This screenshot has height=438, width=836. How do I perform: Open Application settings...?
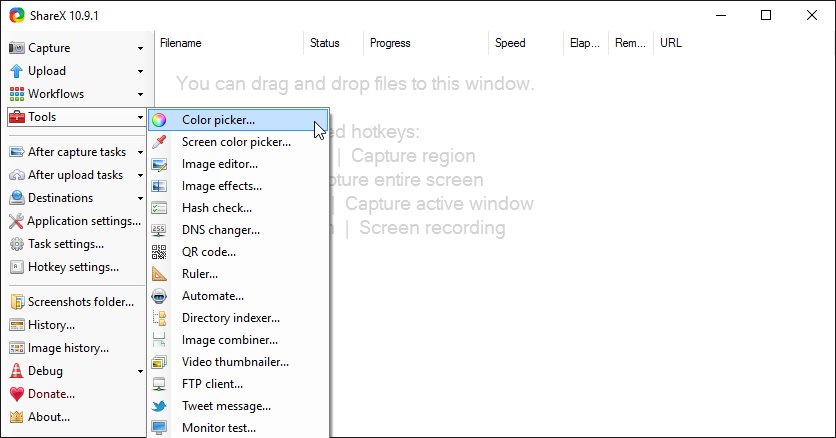click(75, 221)
